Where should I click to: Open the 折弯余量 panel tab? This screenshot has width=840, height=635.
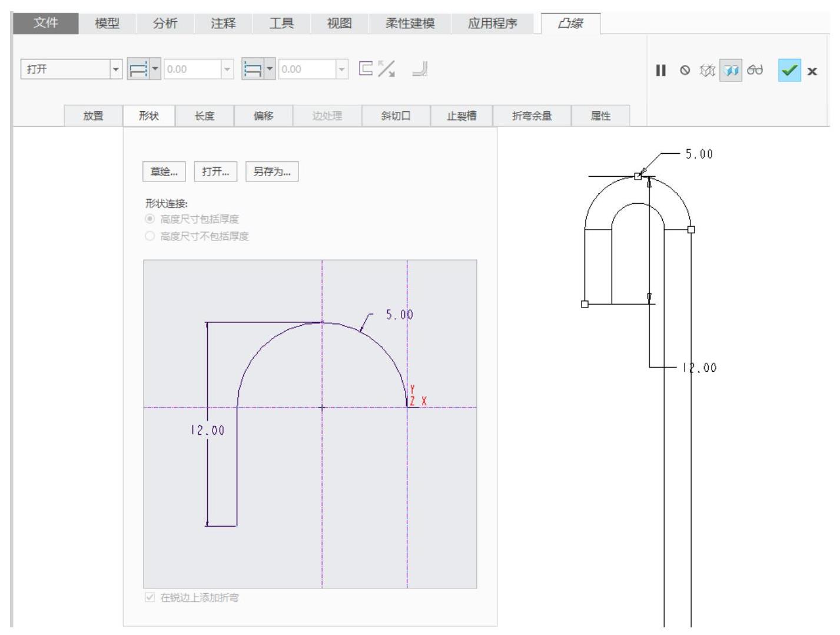point(532,116)
